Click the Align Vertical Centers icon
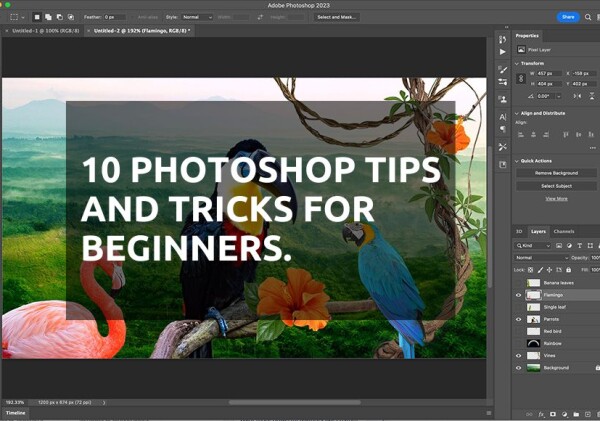Viewport: 600px width, 421px height. pos(578,134)
